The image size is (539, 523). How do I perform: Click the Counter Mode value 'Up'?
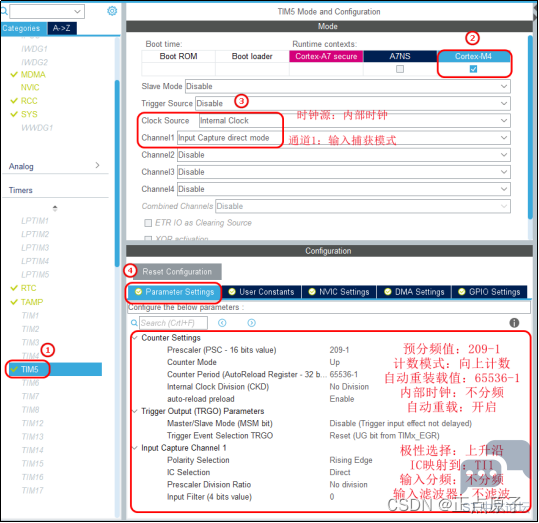point(334,362)
